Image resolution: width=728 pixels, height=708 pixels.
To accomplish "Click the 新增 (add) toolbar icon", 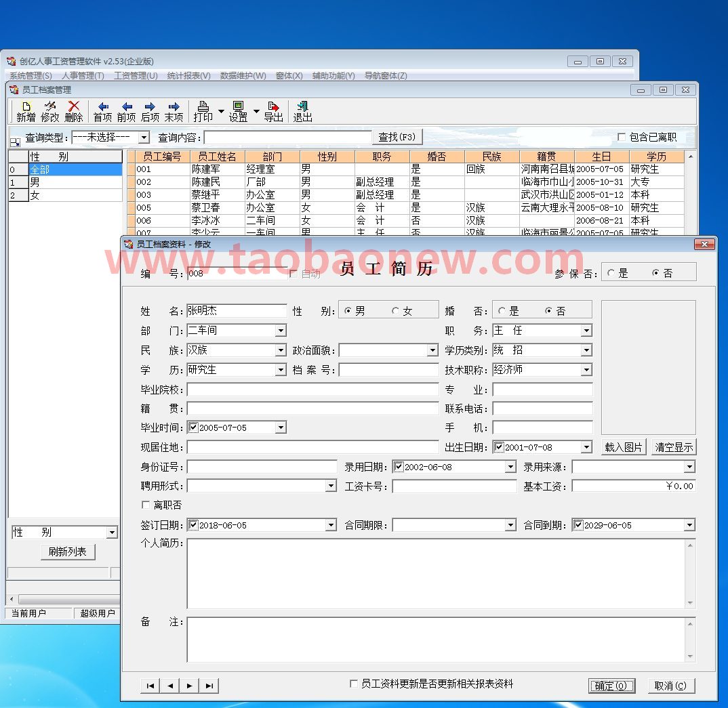I will pyautogui.click(x=26, y=112).
